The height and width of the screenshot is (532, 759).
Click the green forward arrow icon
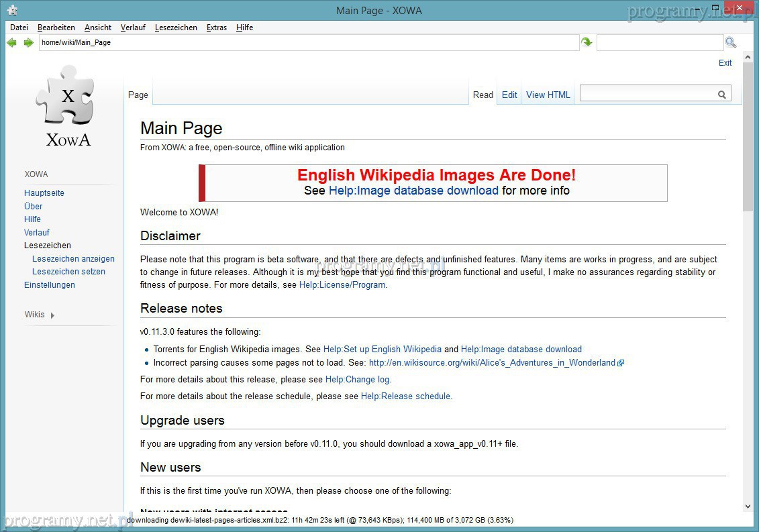coord(28,42)
